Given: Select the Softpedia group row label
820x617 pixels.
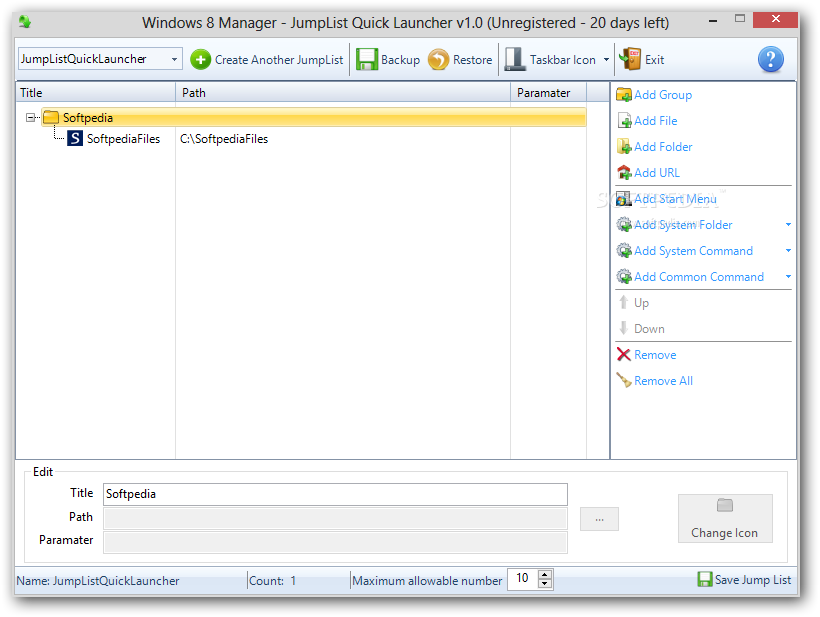Looking at the screenshot, I should (x=88, y=118).
